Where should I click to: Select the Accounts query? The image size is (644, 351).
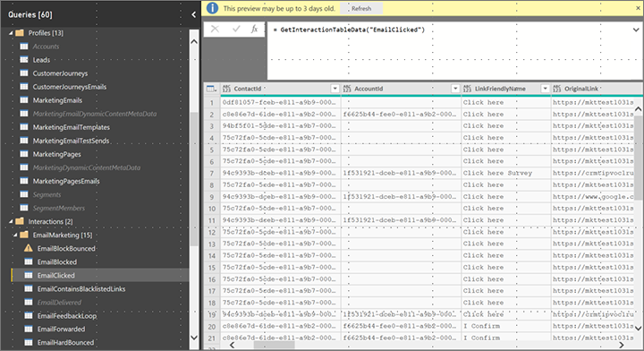46,47
